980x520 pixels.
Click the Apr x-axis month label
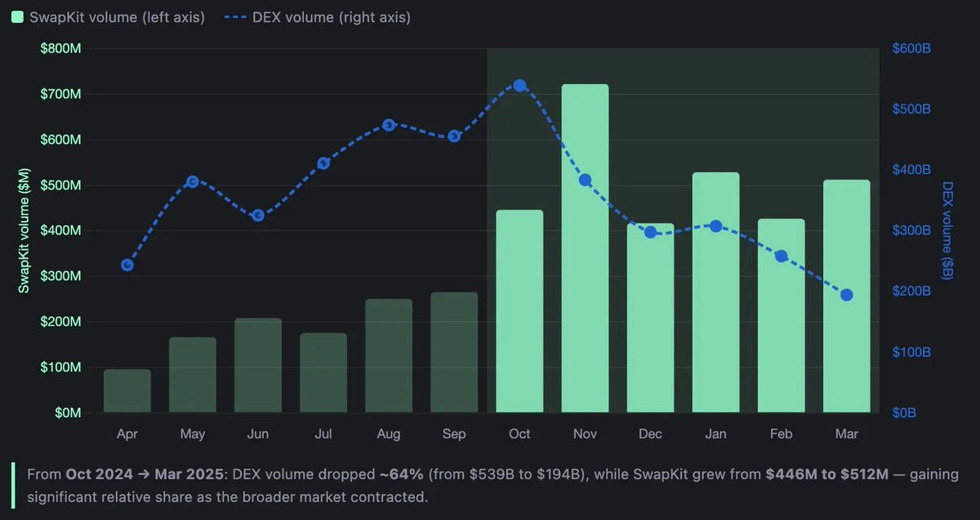tap(127, 435)
